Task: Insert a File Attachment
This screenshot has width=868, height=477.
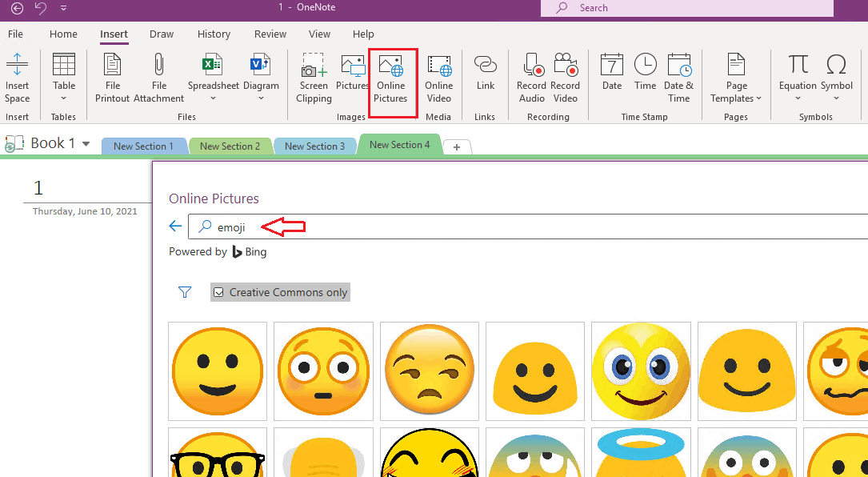Action: coord(158,77)
